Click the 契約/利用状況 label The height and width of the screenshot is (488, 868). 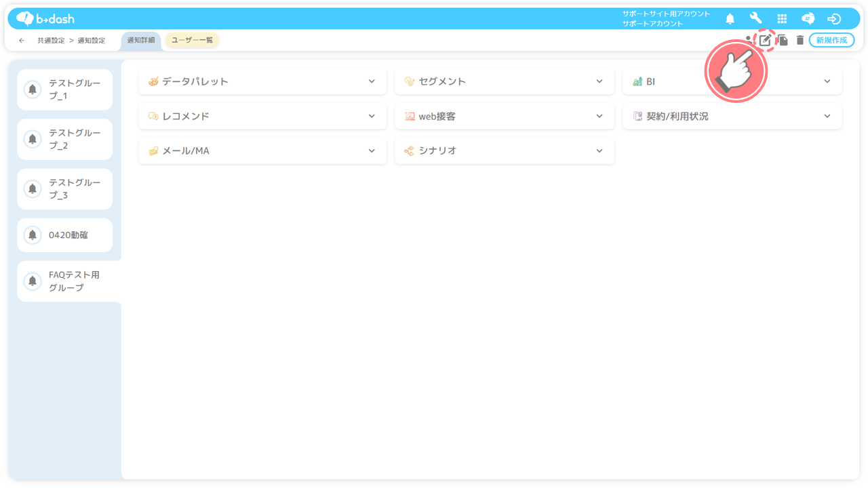pyautogui.click(x=677, y=117)
